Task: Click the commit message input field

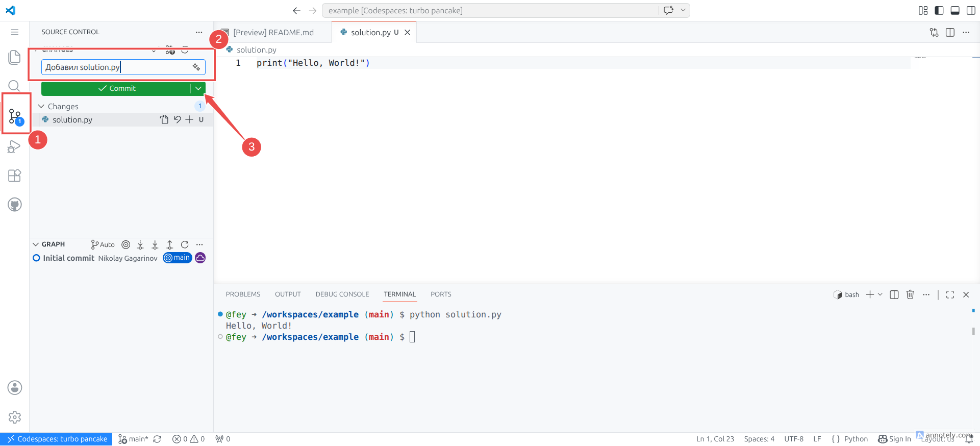Action: [x=123, y=67]
